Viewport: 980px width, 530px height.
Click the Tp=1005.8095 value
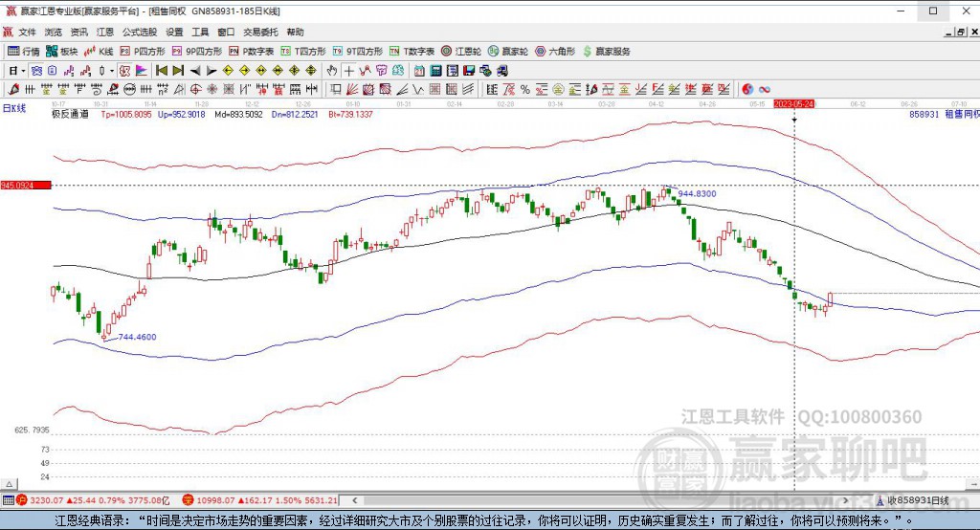(x=126, y=115)
